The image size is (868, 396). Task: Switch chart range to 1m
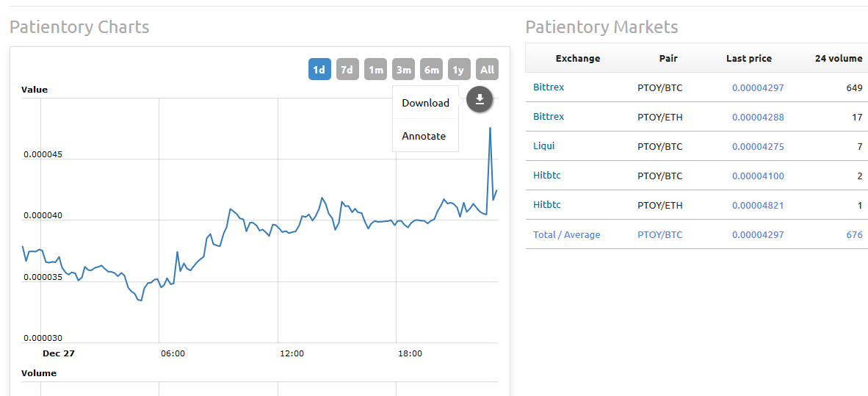pos(376,70)
